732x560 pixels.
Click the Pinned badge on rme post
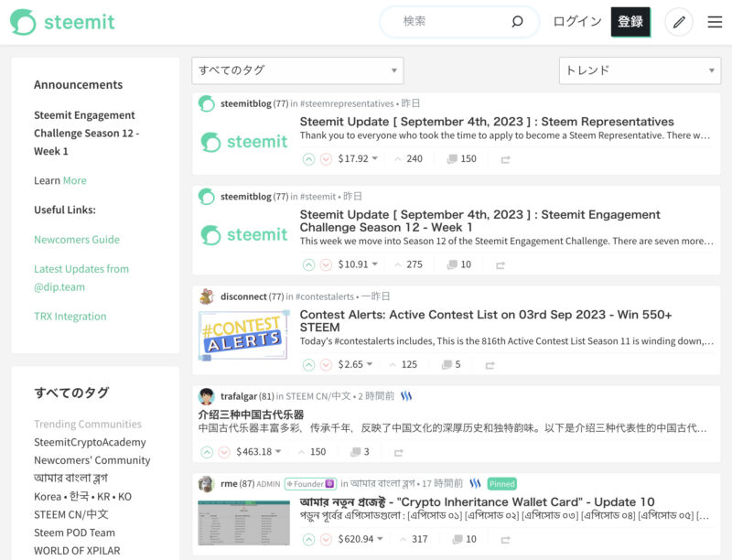(x=501, y=484)
